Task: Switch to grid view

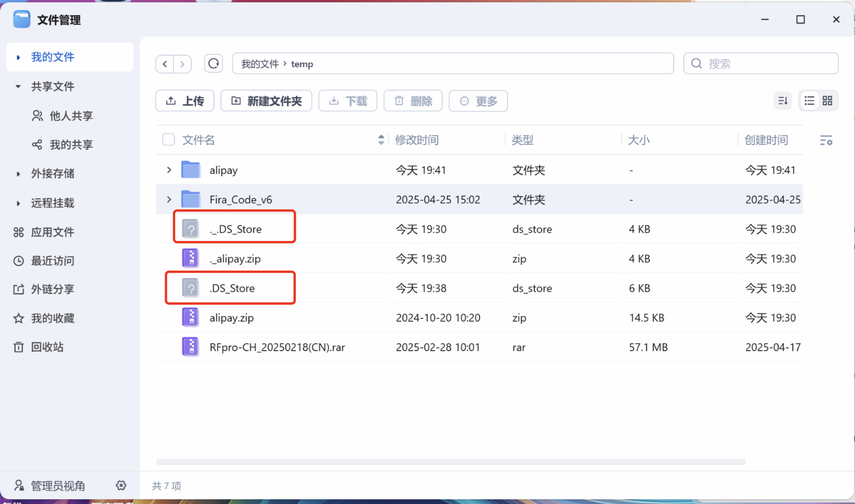Action: (x=827, y=101)
